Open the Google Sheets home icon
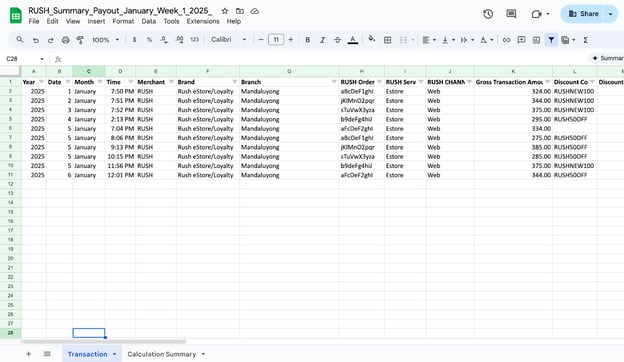 pos(16,16)
